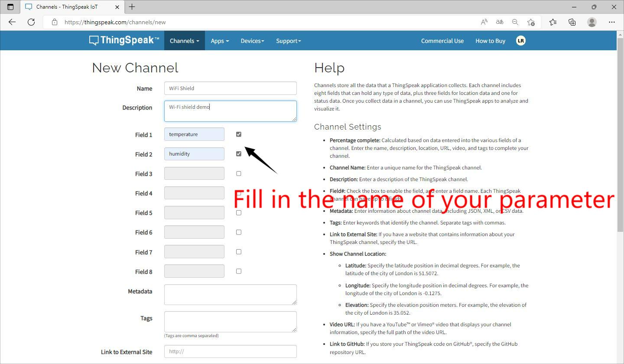This screenshot has width=624, height=364.
Task: Click the 'Show Channel Location:' help term
Action: coord(358,254)
